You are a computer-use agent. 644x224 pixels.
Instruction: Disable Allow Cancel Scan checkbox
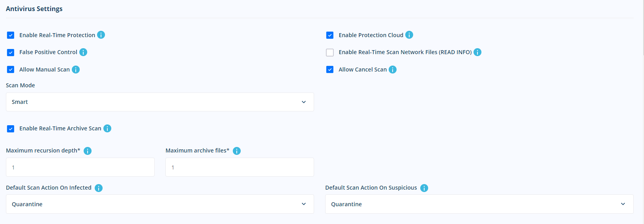point(330,70)
